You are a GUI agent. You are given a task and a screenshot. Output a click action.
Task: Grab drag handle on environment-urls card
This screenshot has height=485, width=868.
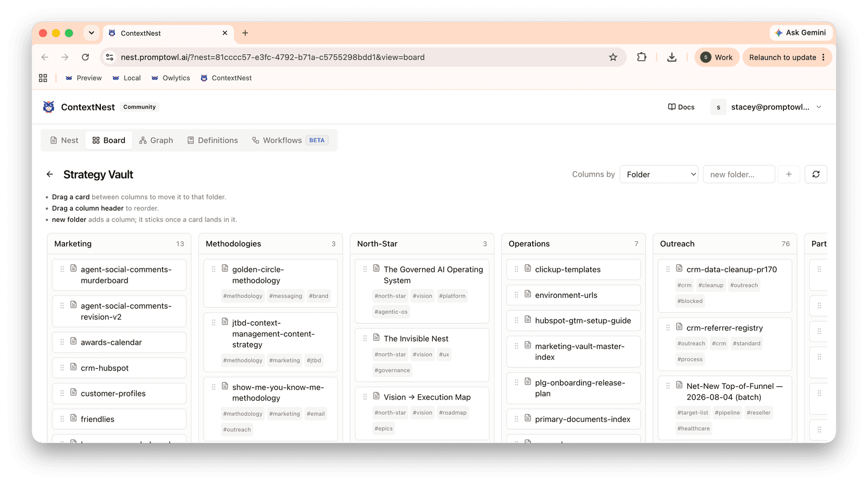[x=516, y=295]
